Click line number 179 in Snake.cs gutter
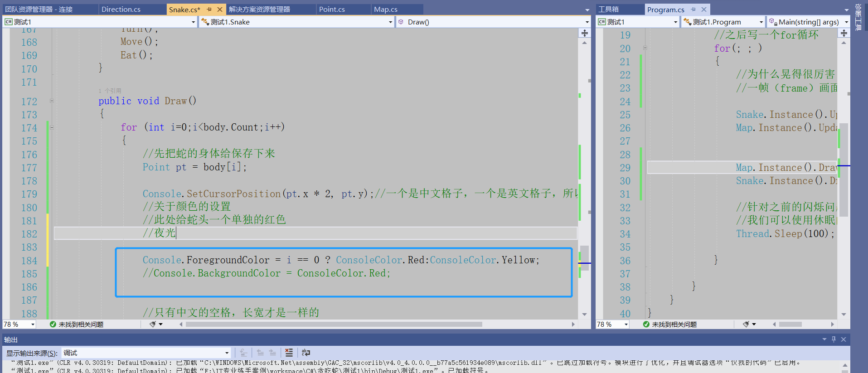 [29, 194]
